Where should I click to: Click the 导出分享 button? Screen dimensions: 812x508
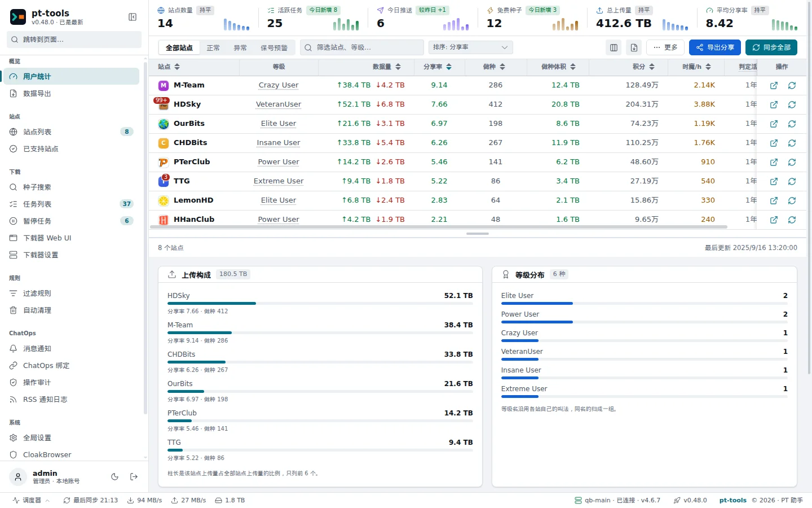(x=715, y=47)
